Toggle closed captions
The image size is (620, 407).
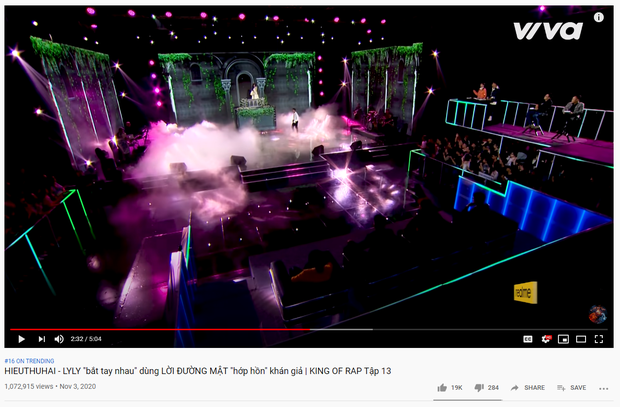(527, 339)
